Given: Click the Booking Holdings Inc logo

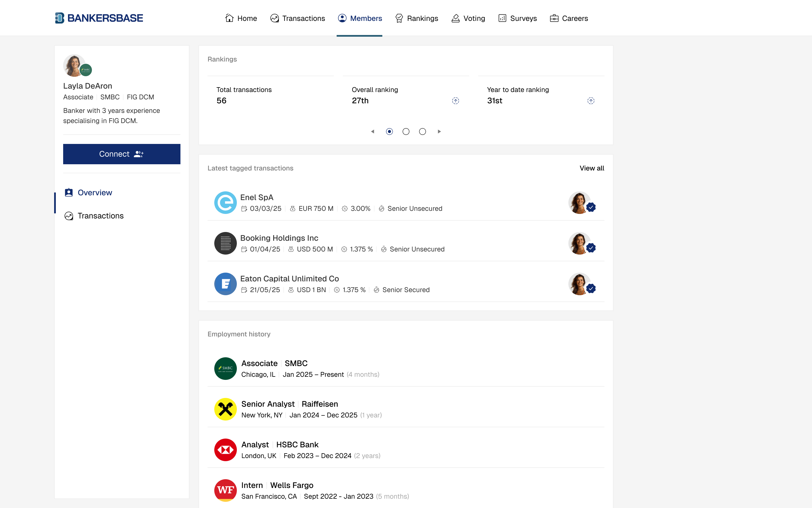Looking at the screenshot, I should [226, 243].
